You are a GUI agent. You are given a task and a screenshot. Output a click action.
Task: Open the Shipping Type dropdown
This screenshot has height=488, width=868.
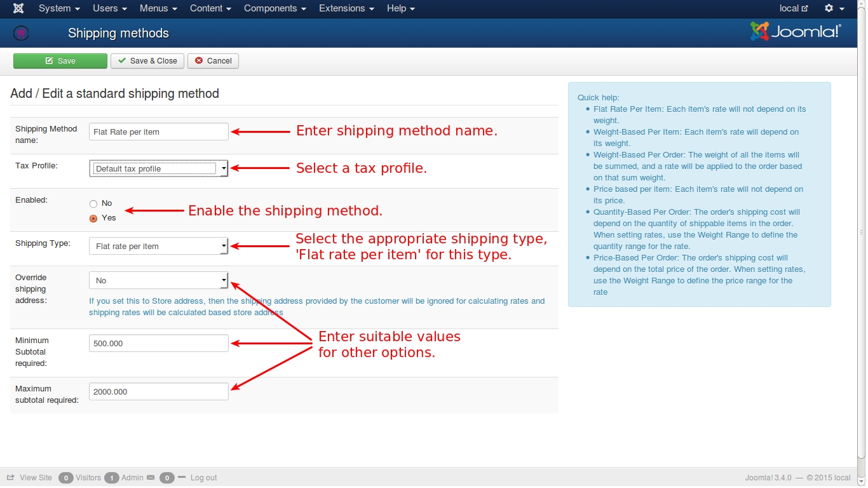158,246
